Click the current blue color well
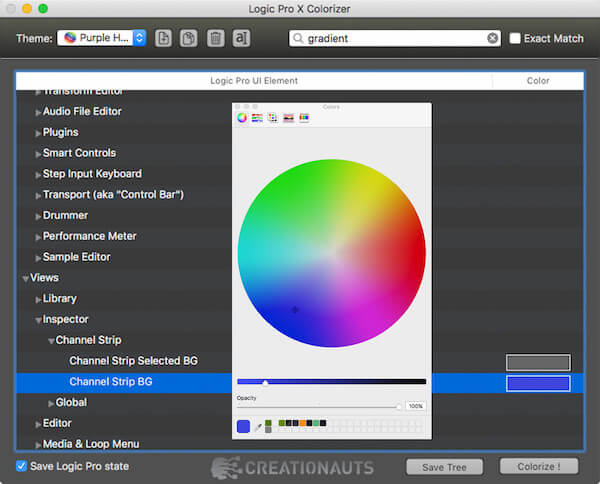The height and width of the screenshot is (484, 600). click(x=243, y=426)
